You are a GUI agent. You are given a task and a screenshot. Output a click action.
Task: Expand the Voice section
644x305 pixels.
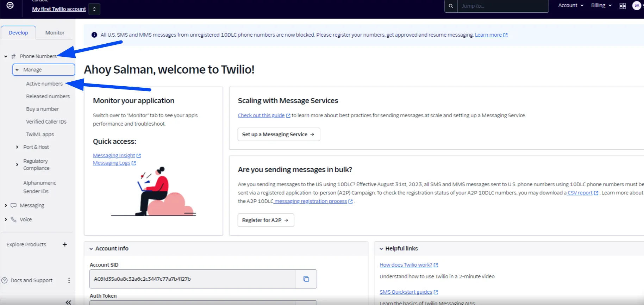pos(6,219)
